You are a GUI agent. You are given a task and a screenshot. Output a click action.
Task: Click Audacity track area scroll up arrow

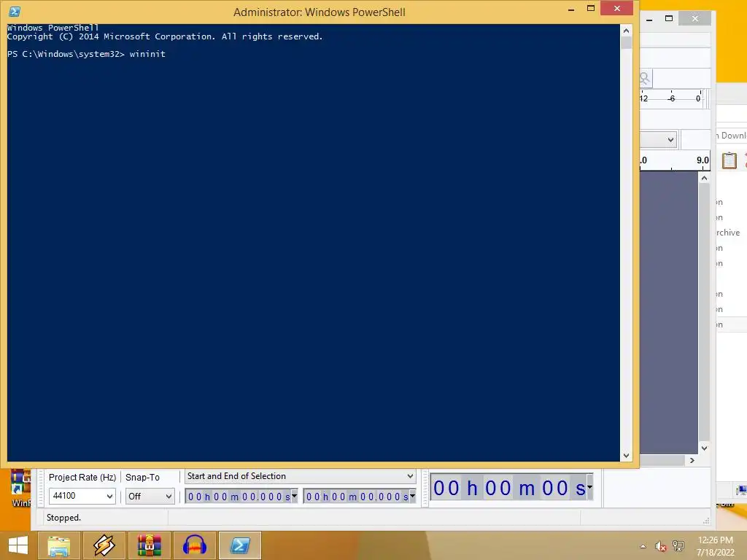(x=704, y=178)
